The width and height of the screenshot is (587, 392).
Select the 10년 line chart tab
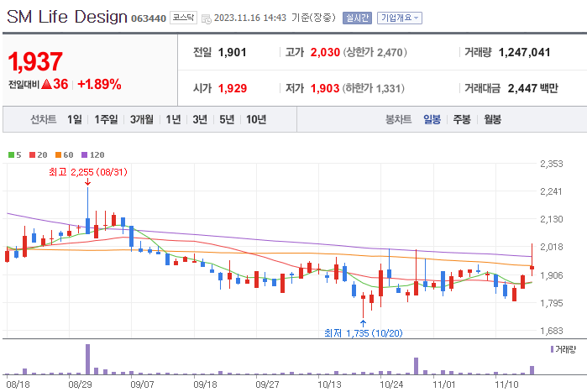pos(256,120)
